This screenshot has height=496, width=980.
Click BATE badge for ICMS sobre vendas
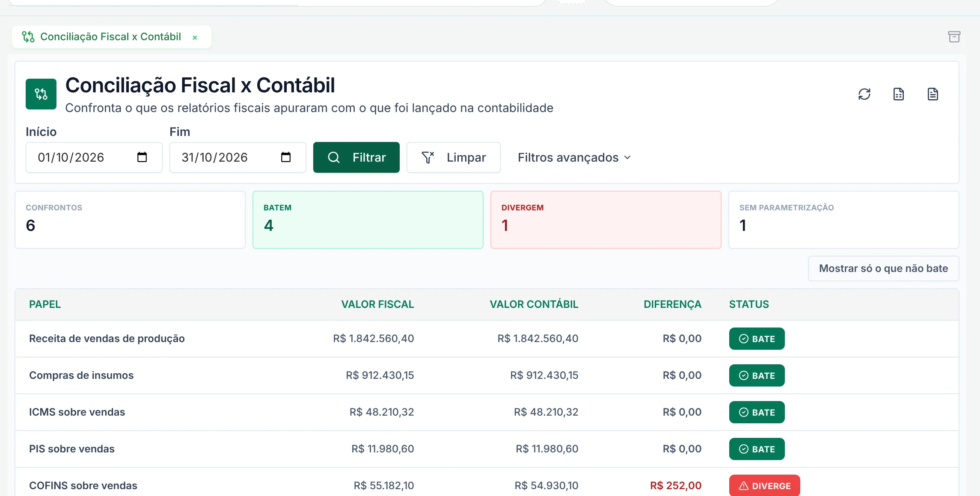757,412
